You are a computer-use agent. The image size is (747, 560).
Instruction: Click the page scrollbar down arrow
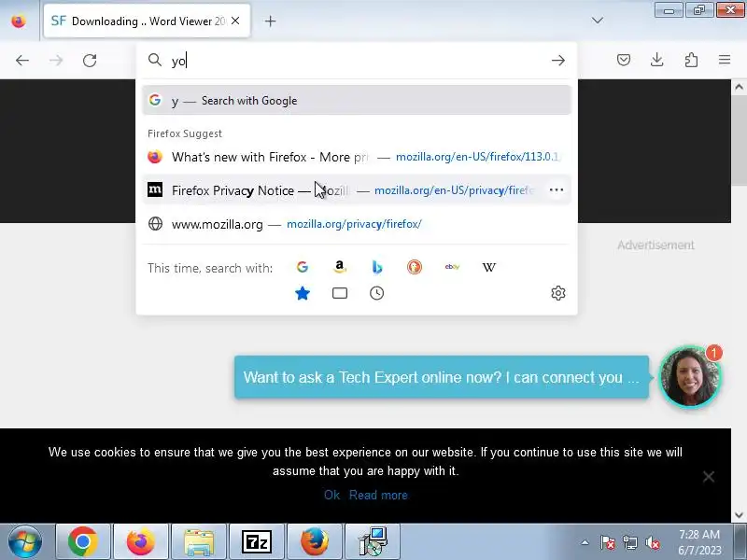739,515
